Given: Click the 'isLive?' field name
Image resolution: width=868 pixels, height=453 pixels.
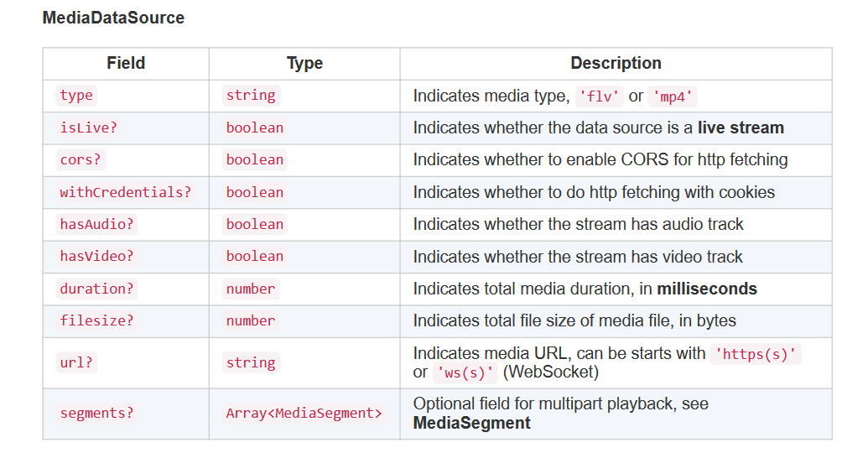Looking at the screenshot, I should pos(88,128).
